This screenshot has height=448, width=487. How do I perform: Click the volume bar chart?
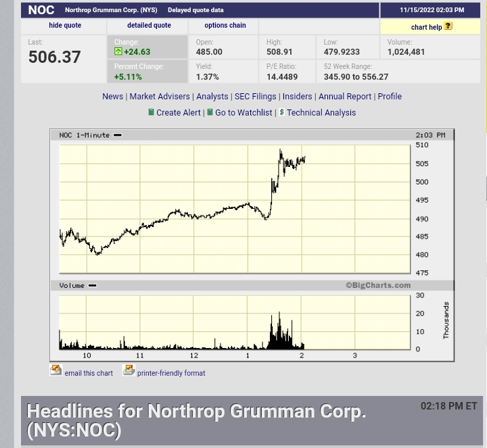click(x=235, y=322)
